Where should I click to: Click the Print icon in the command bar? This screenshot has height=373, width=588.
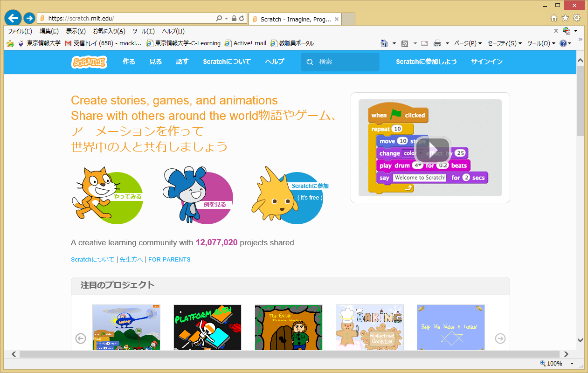(437, 43)
